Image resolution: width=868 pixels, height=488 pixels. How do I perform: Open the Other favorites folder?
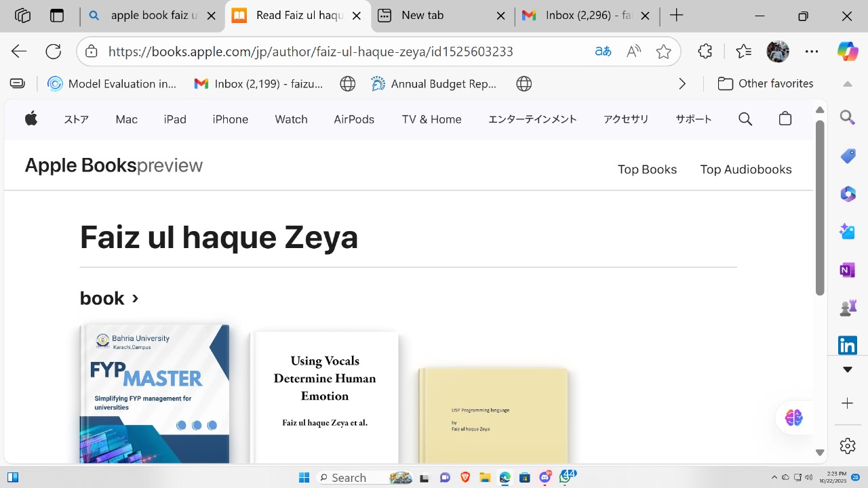point(766,84)
